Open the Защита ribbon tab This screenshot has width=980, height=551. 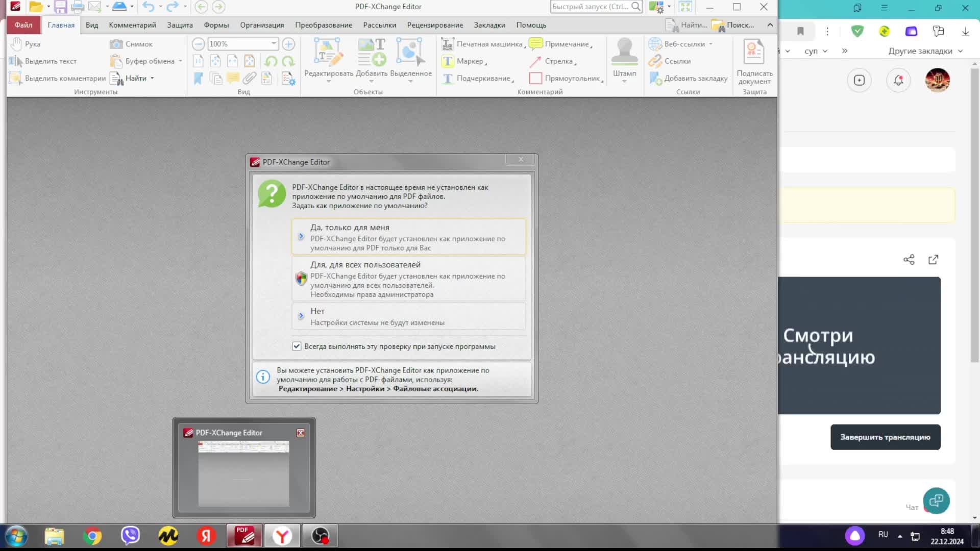[180, 24]
